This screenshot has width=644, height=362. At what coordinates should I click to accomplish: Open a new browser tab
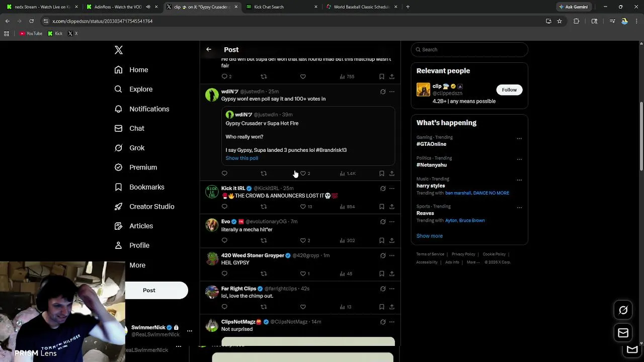408,7
